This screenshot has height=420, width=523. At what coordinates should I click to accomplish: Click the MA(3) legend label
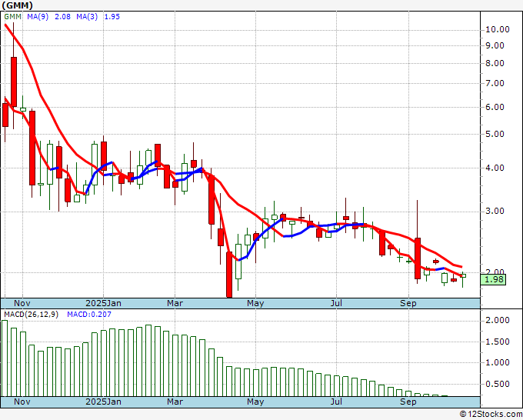point(87,17)
